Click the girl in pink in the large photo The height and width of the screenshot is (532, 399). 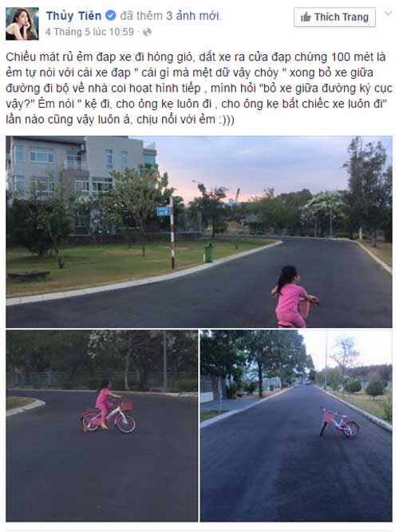pyautogui.click(x=294, y=296)
